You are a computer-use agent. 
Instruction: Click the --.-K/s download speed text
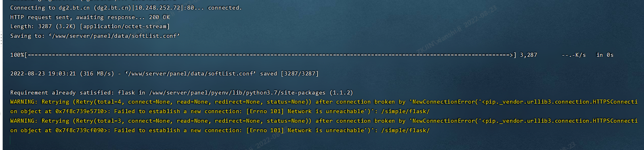573,55
